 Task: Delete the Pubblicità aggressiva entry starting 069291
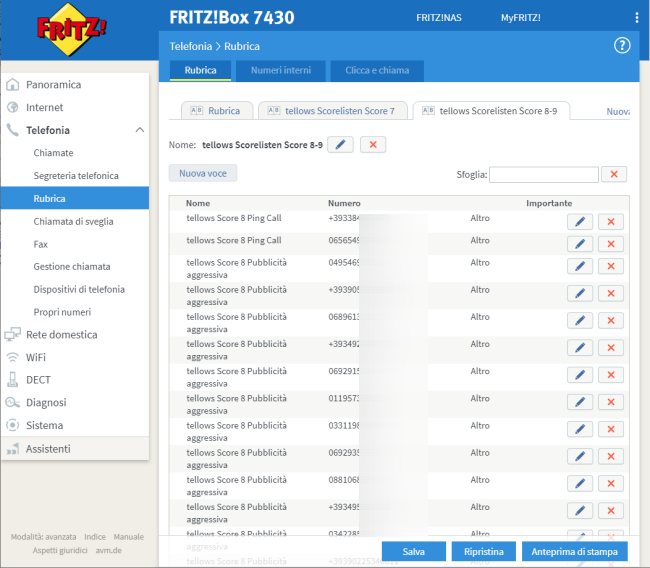[611, 375]
